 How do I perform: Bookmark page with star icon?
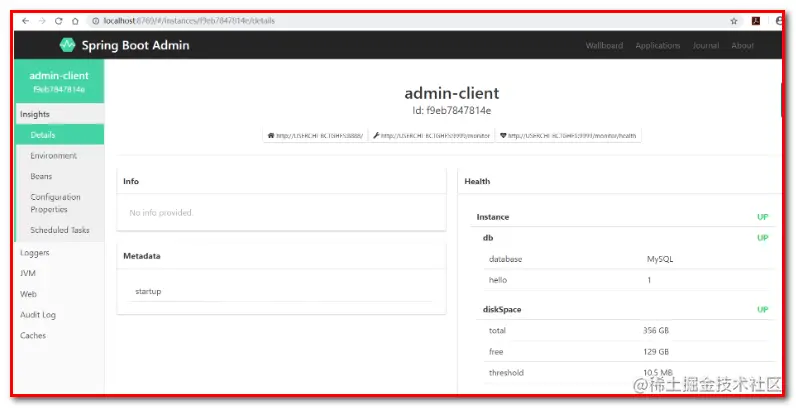[734, 21]
